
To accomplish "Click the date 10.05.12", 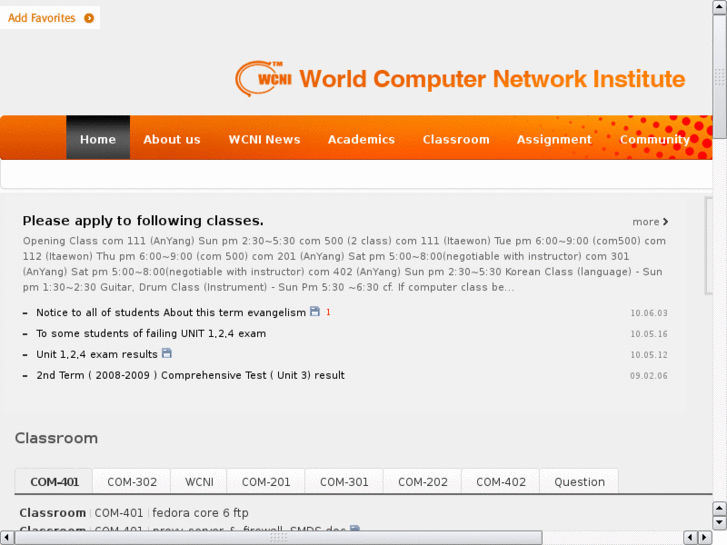I will coord(649,355).
